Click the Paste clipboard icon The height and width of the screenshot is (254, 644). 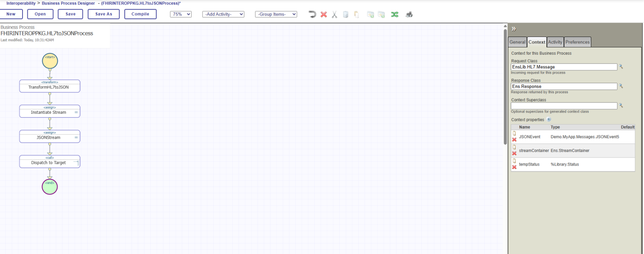click(357, 14)
